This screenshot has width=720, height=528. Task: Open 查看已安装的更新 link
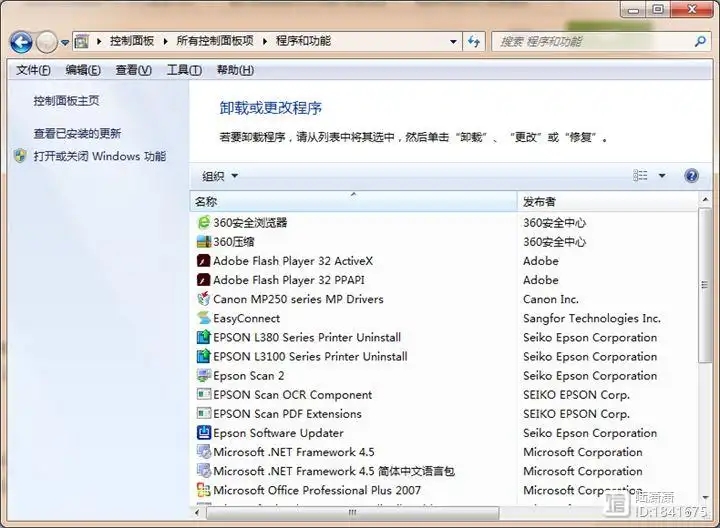pyautogui.click(x=77, y=134)
